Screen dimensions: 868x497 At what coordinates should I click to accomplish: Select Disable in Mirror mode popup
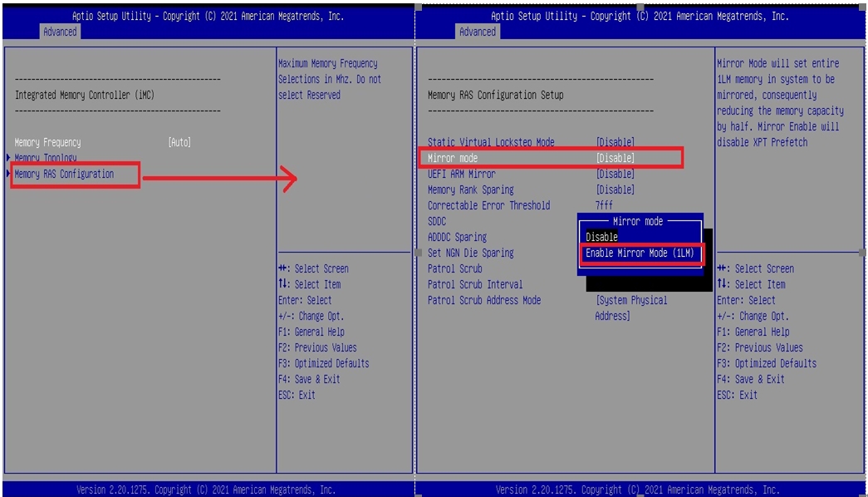point(602,237)
